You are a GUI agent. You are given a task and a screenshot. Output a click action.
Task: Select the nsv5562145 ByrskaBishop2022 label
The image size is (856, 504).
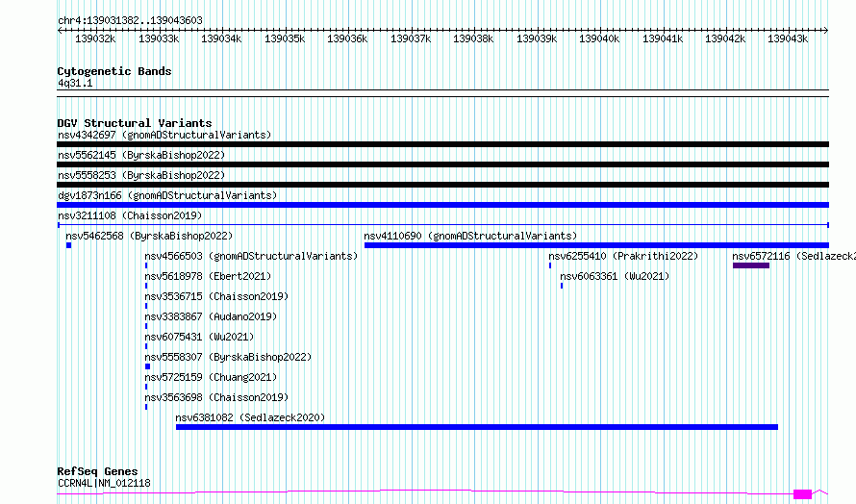(141, 155)
